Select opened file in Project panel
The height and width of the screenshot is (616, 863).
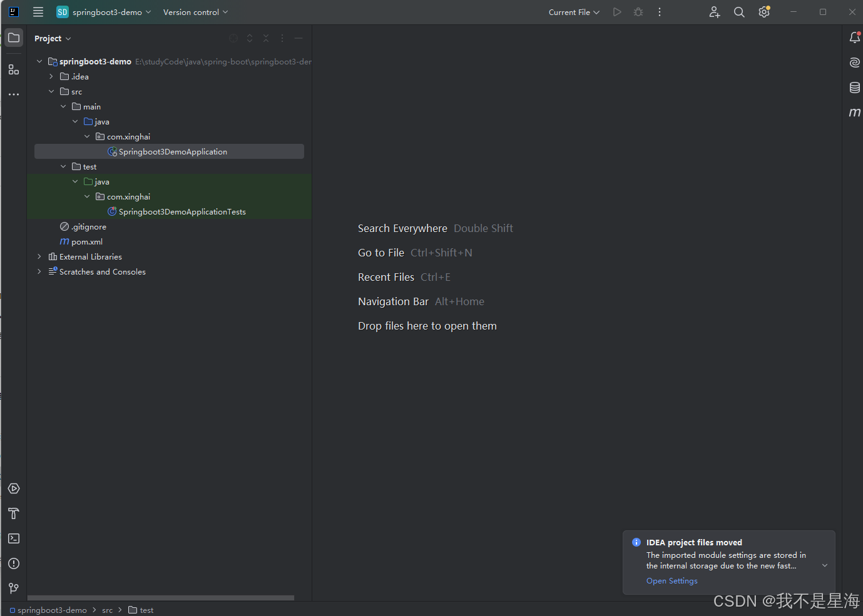(233, 38)
